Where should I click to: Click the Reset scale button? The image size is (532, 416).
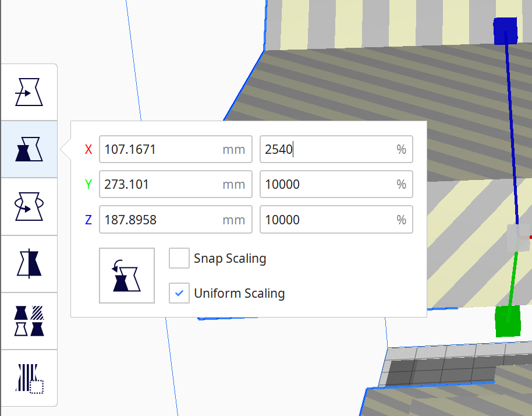(x=127, y=276)
